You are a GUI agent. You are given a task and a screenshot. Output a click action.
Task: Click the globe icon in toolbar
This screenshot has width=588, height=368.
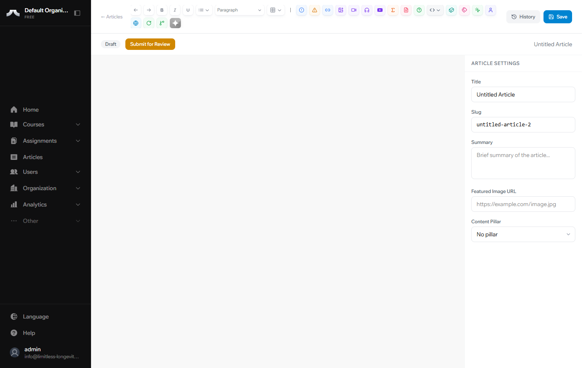(136, 23)
